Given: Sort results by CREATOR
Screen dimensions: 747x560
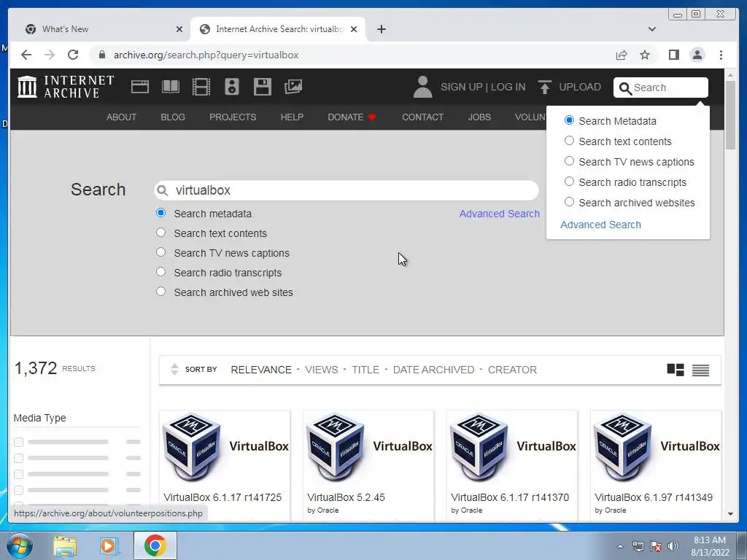Looking at the screenshot, I should (x=512, y=370).
